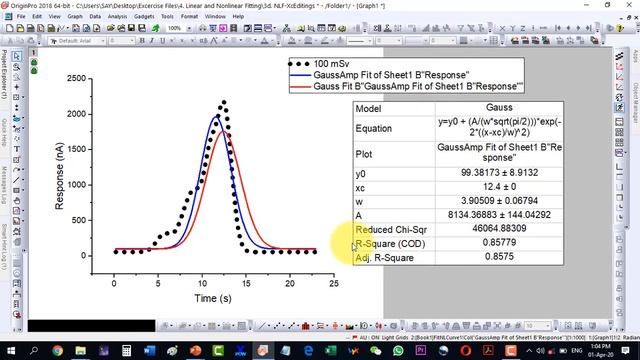Click the Set as Z column icon
Viewport: 640px width, 360px height.
(x=523, y=28)
